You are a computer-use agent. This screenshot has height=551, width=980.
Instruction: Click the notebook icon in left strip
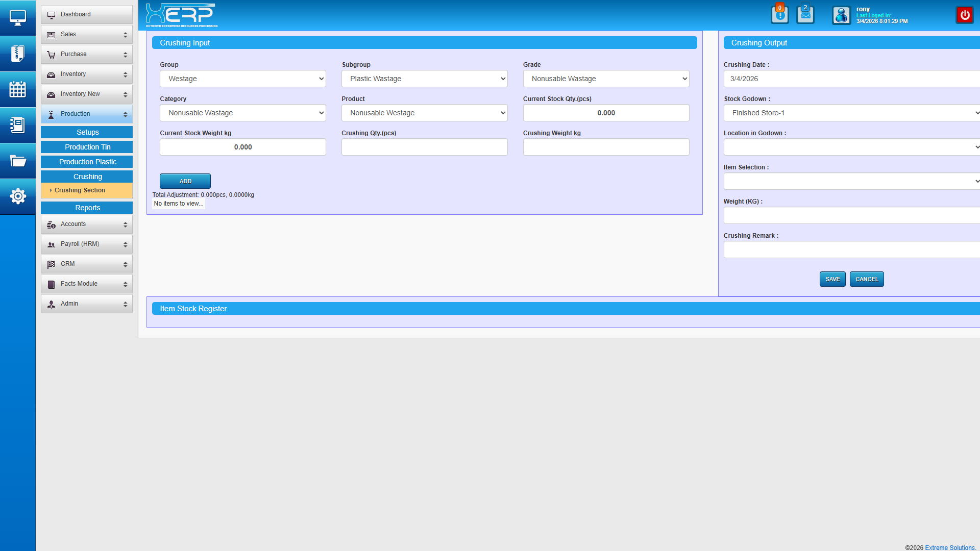[18, 125]
